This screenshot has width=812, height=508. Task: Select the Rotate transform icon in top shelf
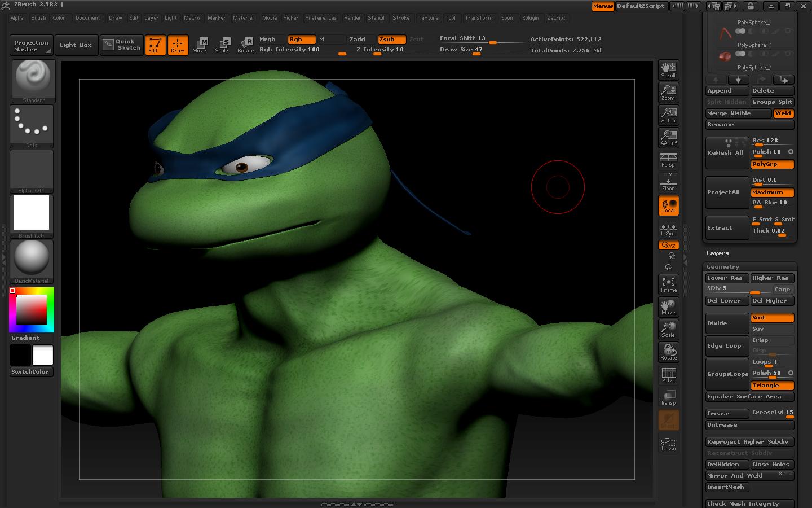(245, 45)
